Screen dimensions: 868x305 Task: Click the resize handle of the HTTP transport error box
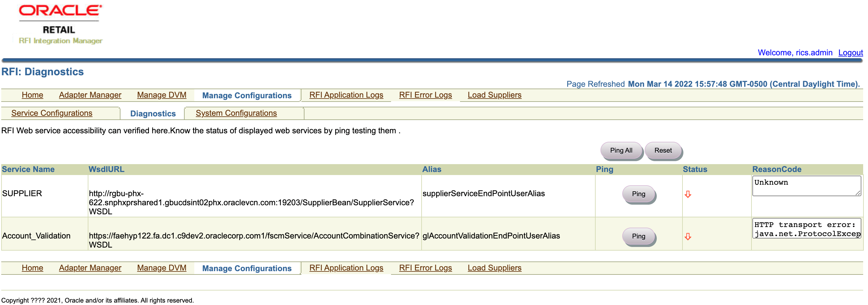[858, 236]
